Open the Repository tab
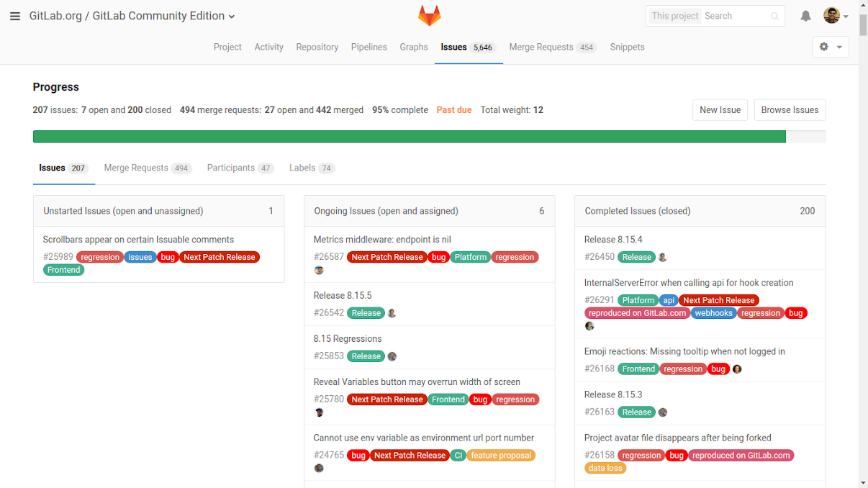Image resolution: width=868 pixels, height=488 pixels. click(317, 47)
